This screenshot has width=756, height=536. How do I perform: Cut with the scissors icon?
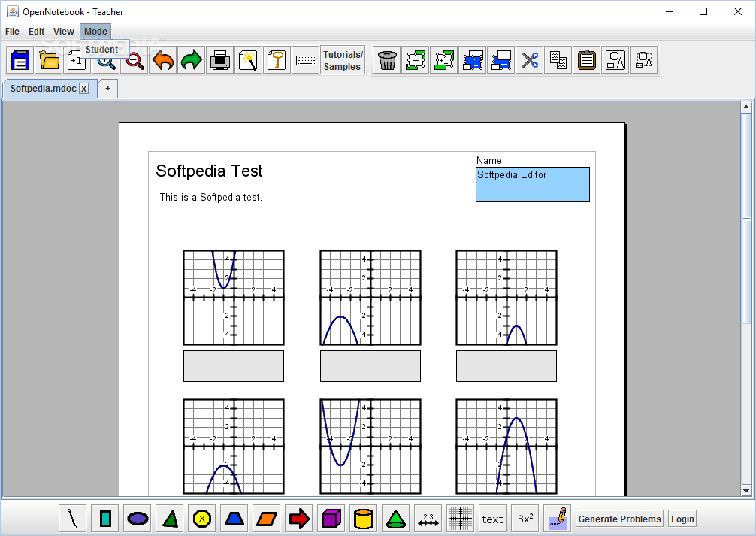(529, 60)
